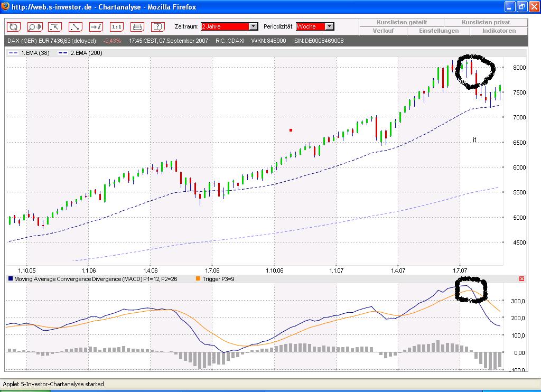Viewport: 541px width, 392px height.
Task: Click the '2. EMA (200)' legend entry
Action: click(x=80, y=53)
